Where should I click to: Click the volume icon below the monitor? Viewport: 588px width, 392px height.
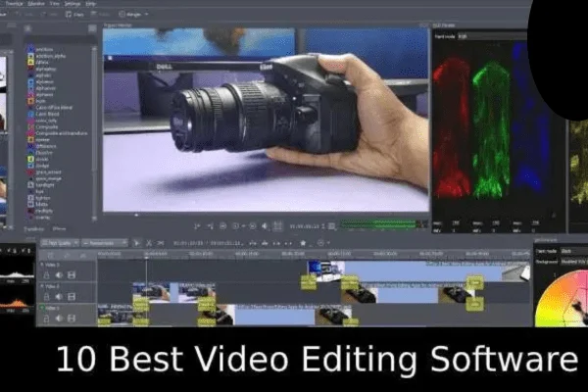click(266, 224)
